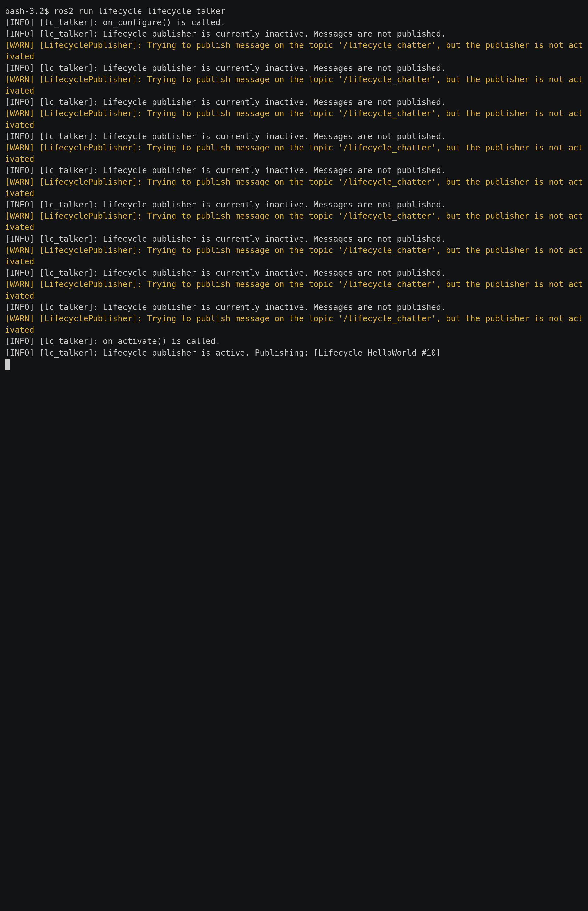
Task: Click the word ros2 in the command
Action: click(64, 11)
